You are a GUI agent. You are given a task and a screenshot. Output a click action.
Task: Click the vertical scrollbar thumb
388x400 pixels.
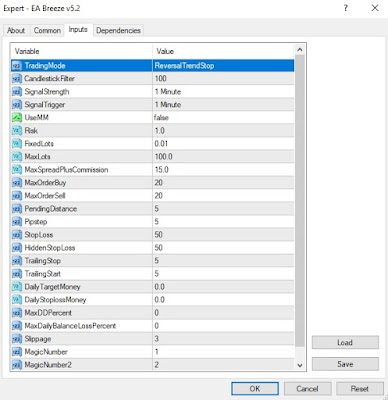[x=300, y=200]
